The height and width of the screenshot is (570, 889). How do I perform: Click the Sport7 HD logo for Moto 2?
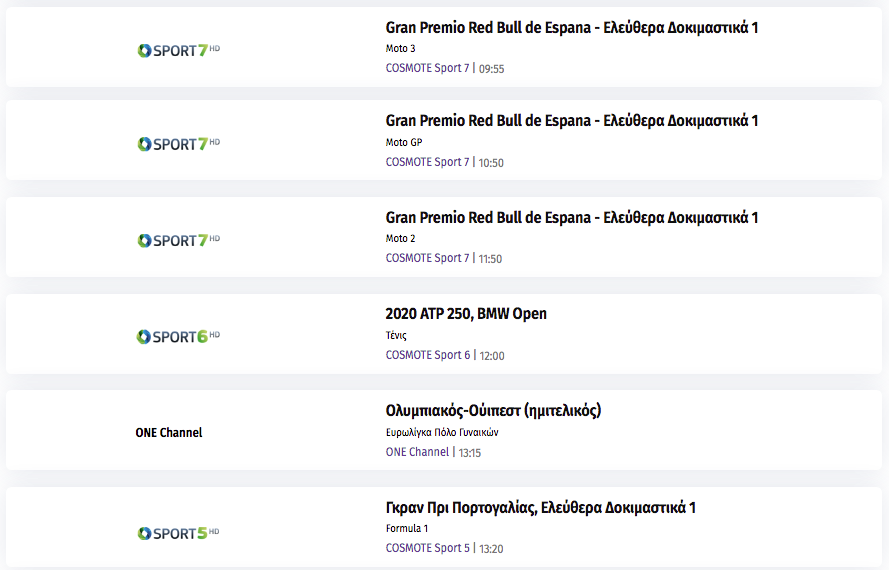point(179,240)
